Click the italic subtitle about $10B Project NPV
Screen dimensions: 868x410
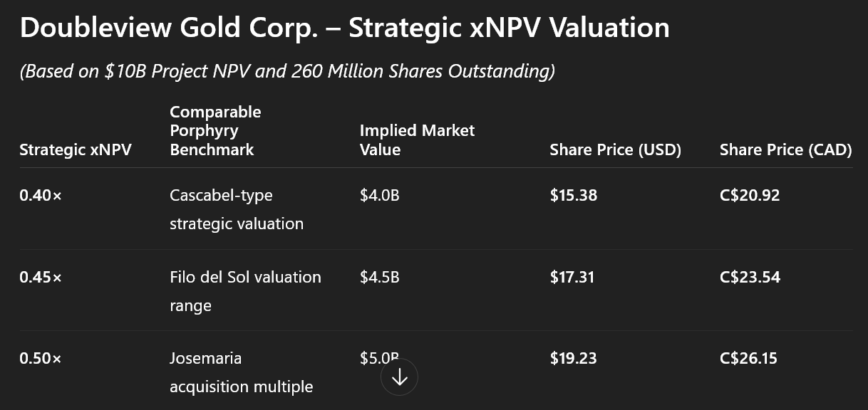[286, 71]
